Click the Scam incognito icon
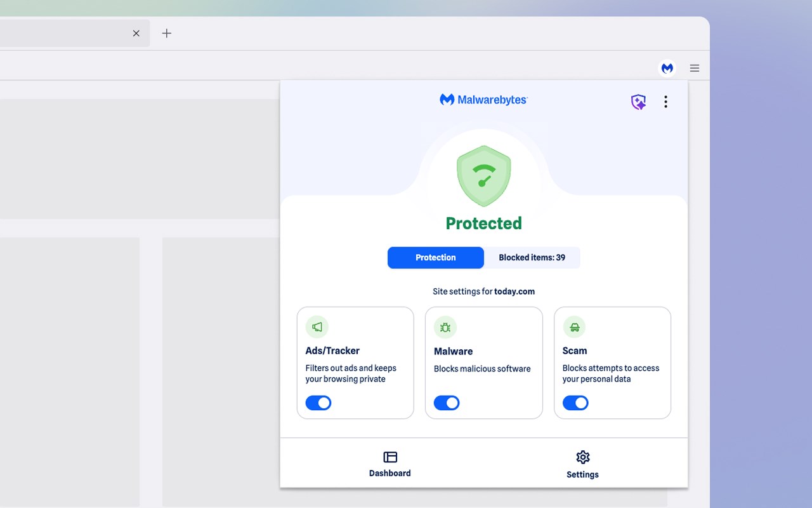 click(574, 327)
